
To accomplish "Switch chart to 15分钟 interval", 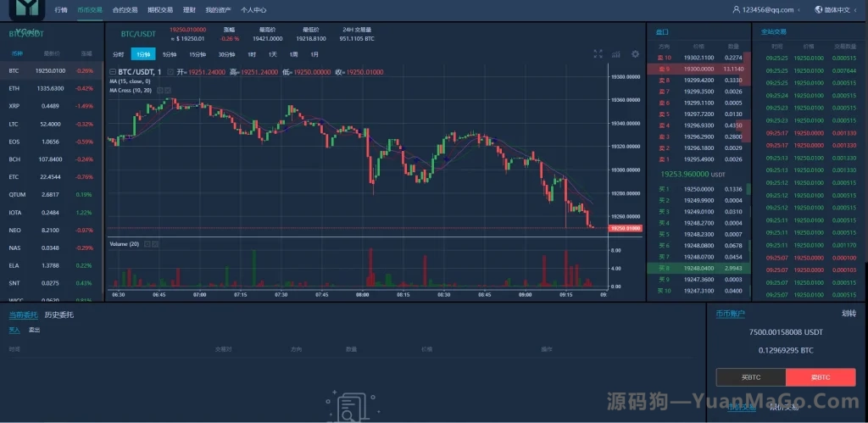I will coord(198,54).
